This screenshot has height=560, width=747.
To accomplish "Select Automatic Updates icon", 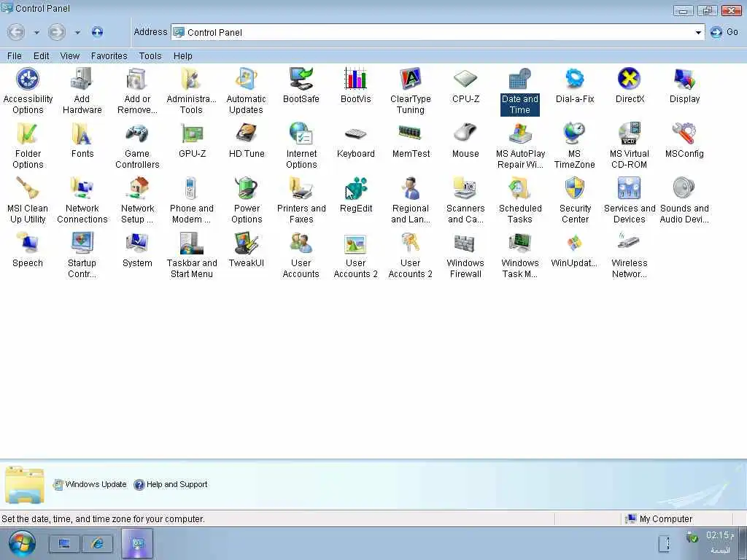I will click(x=246, y=79).
